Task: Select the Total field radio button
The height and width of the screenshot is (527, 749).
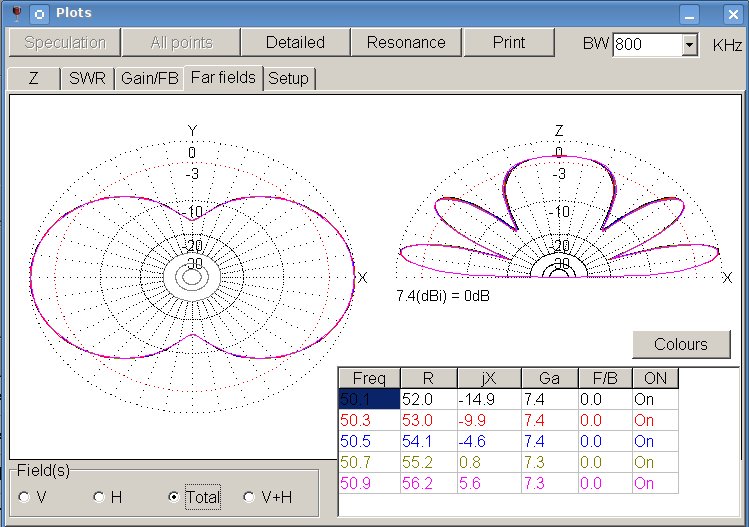Action: point(175,496)
